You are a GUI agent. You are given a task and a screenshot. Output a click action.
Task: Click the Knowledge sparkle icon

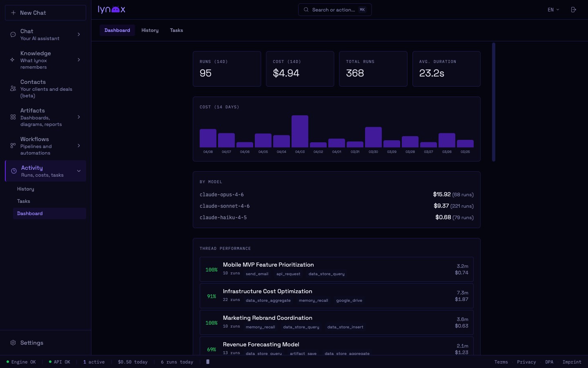(13, 60)
